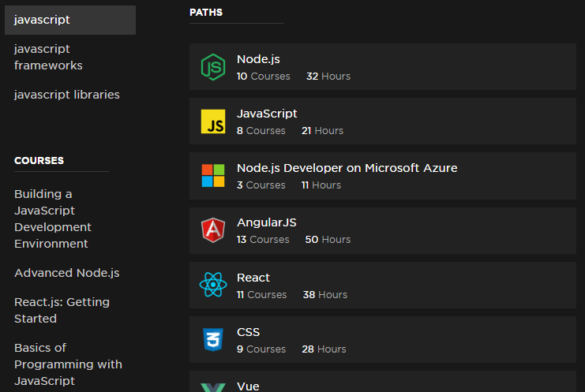This screenshot has height=392, width=585.
Task: Click '11 Courses' under React
Action: 261,295
